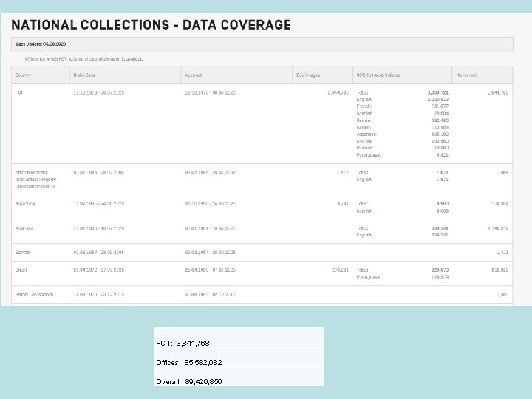
Task: Click the Abstract column header
Action: tap(236, 75)
